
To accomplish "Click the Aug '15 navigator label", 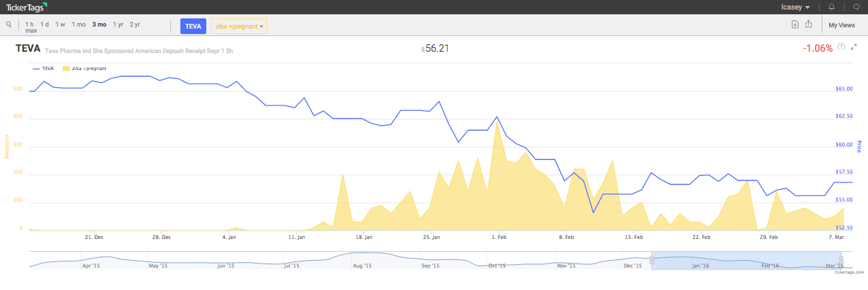I will click(363, 265).
